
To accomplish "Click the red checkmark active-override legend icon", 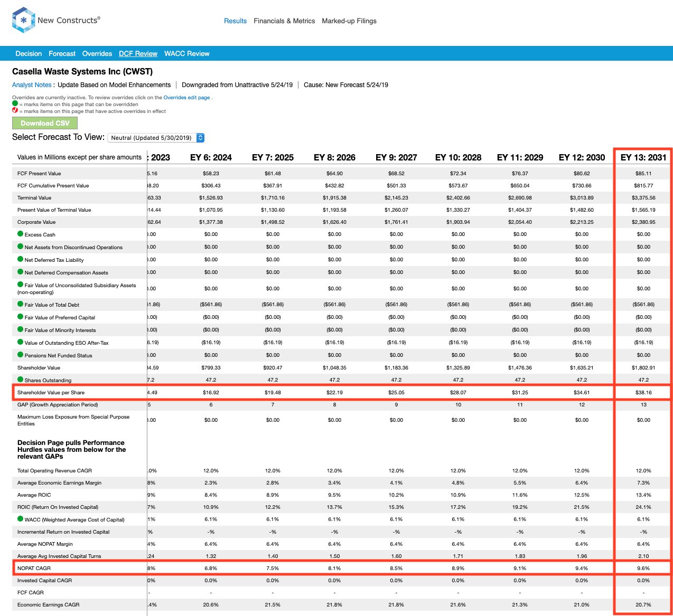I will tap(15, 110).
